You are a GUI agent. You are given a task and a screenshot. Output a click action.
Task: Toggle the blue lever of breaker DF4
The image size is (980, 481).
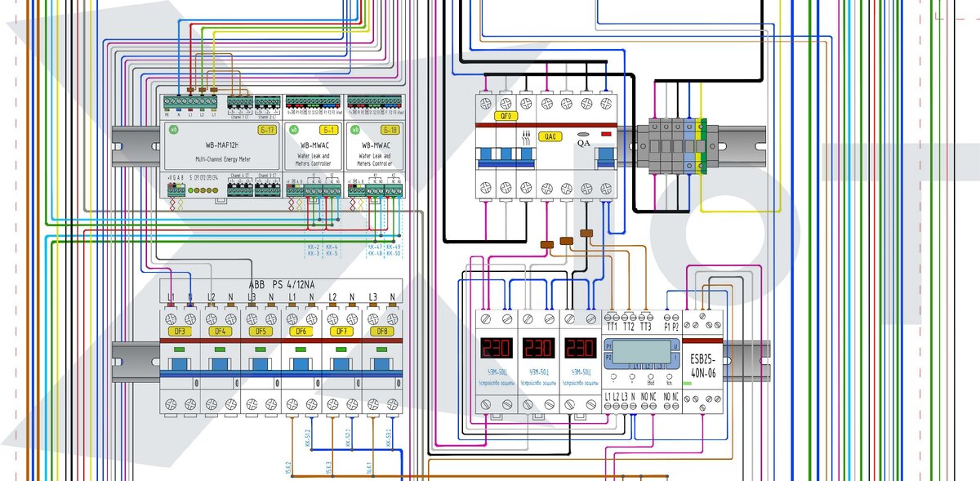pyautogui.click(x=220, y=365)
